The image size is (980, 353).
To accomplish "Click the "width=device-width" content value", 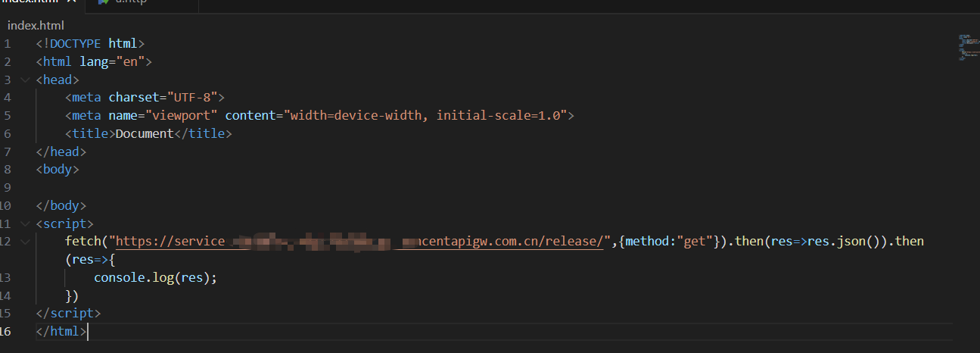I will point(356,116).
